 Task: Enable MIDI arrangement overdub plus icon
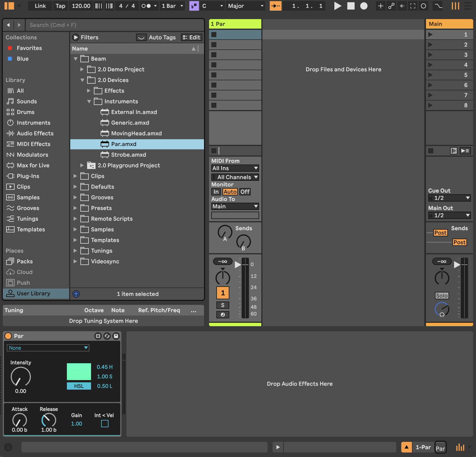point(380,6)
